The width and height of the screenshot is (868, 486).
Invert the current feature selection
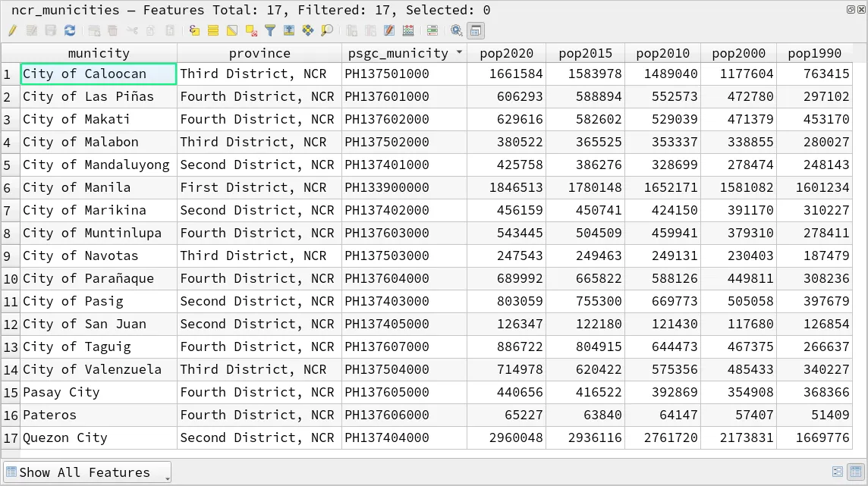[232, 30]
